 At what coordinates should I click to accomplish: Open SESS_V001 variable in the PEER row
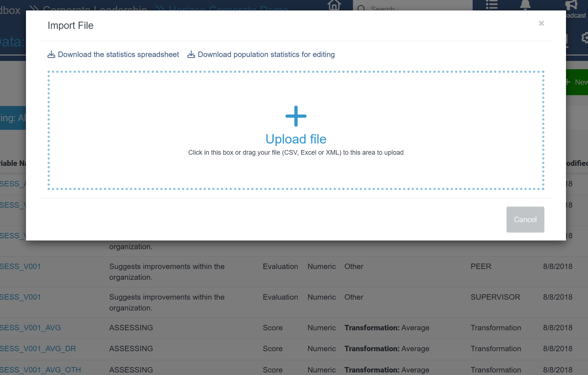point(21,266)
